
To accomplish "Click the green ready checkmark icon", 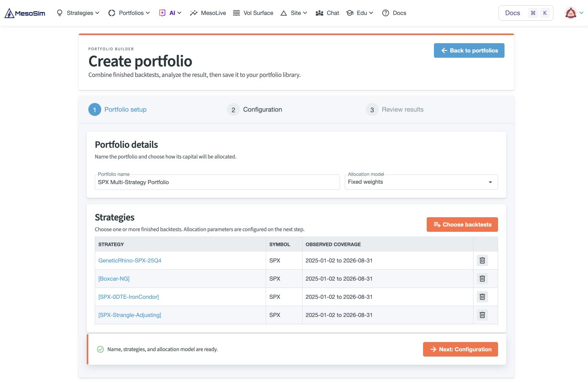I will point(100,349).
